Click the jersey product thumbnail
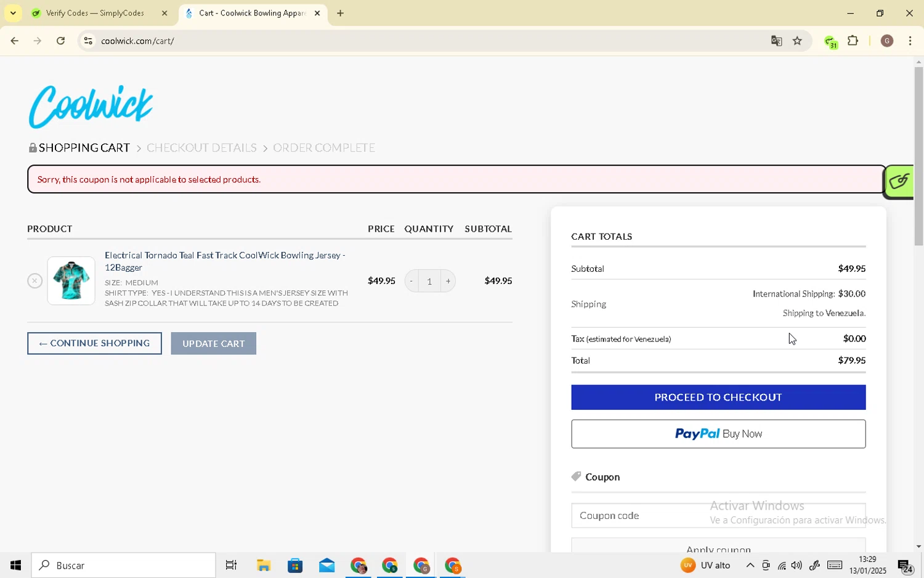 71,281
